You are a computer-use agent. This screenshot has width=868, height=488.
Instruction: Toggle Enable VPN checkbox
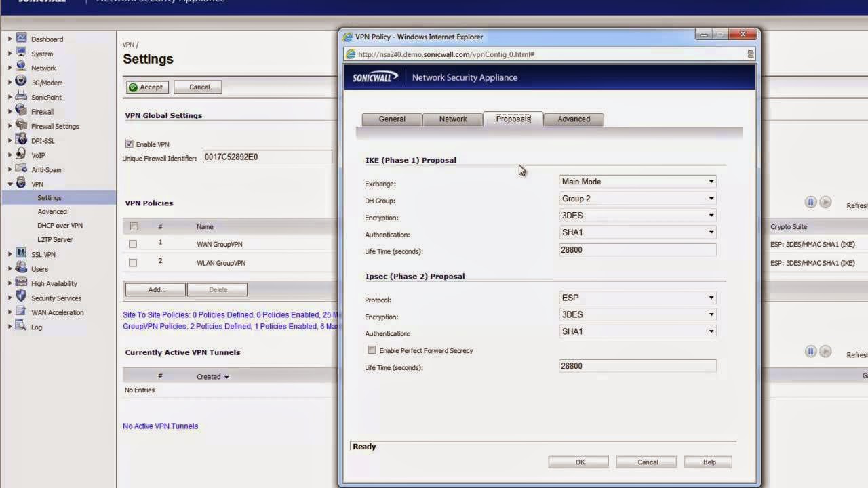click(129, 144)
